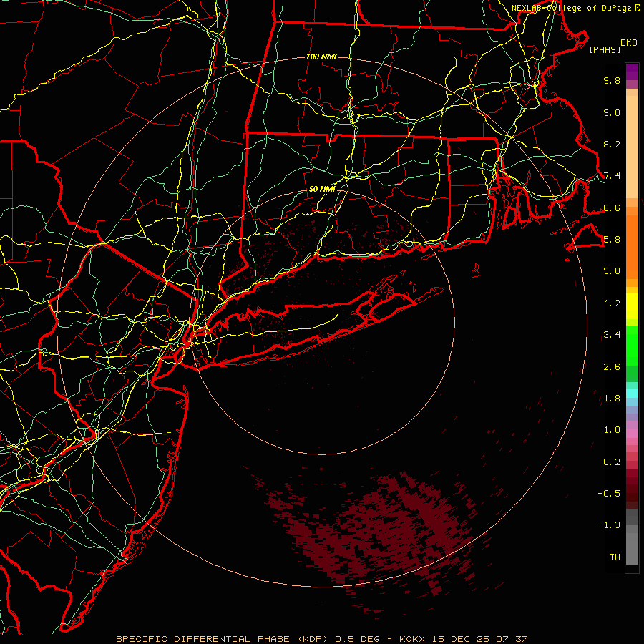
Task: Click the 100 NMI range ring label
Action: tap(321, 57)
